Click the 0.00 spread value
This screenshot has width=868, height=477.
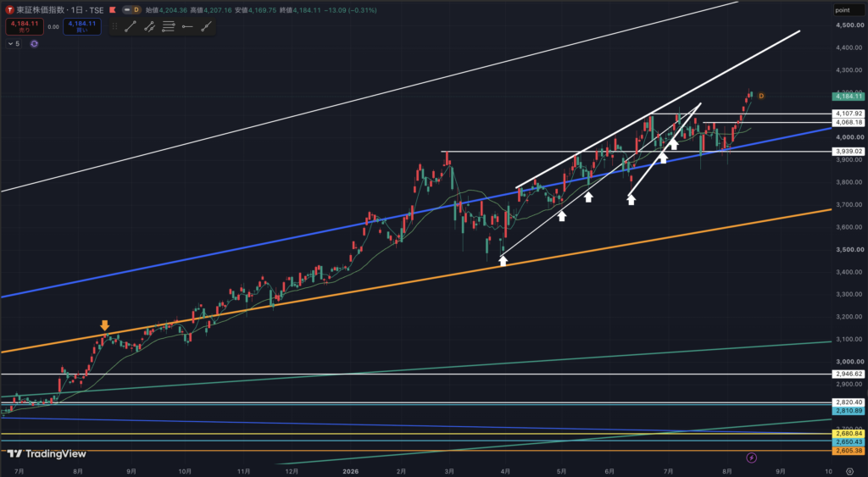pyautogui.click(x=53, y=26)
